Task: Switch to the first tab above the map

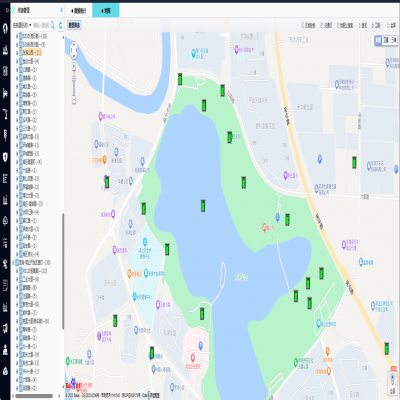Action: pyautogui.click(x=79, y=11)
